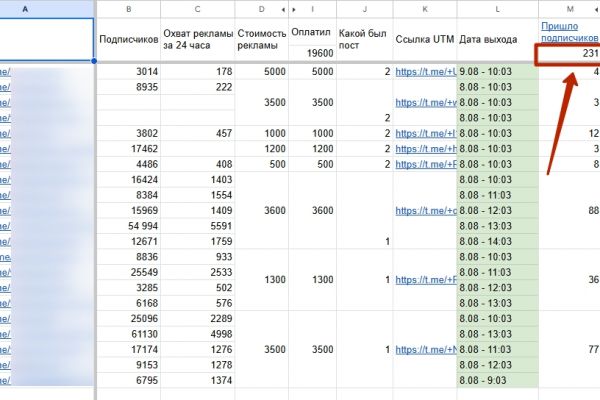600x400 pixels.
Task: Select reach cell "2289"
Action: (x=197, y=318)
